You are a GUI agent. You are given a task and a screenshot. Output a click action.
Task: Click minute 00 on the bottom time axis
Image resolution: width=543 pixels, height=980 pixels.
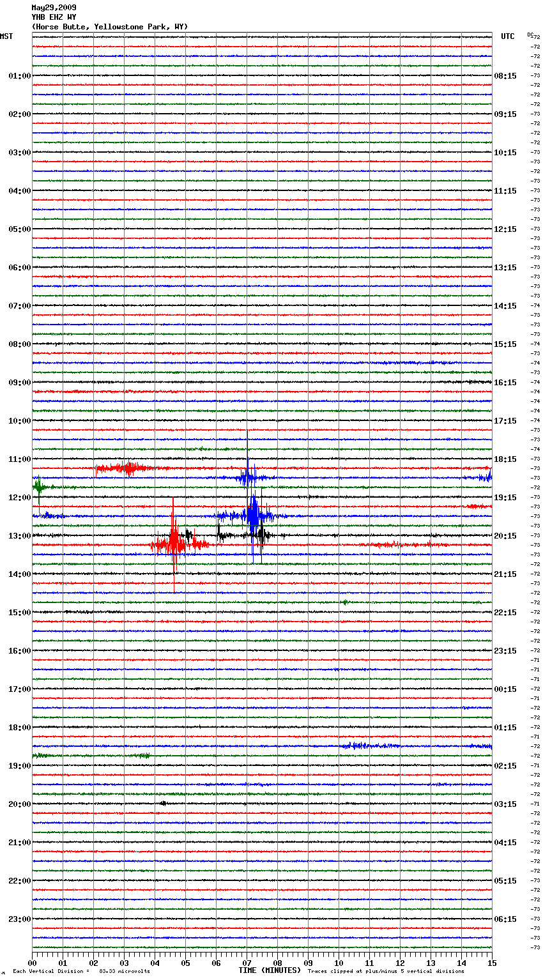[32, 963]
